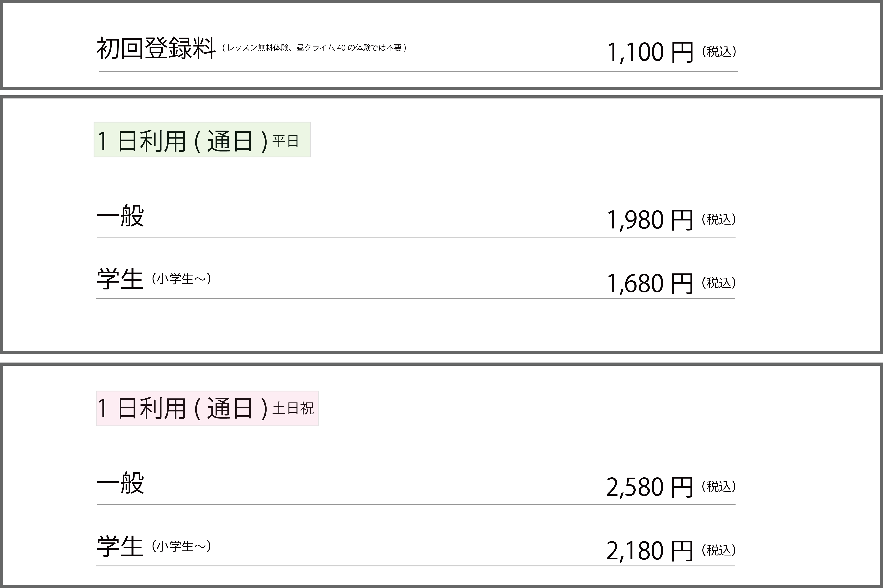This screenshot has width=883, height=588.
Task: Click (小学生〜) note in weekend section
Action: tap(182, 546)
